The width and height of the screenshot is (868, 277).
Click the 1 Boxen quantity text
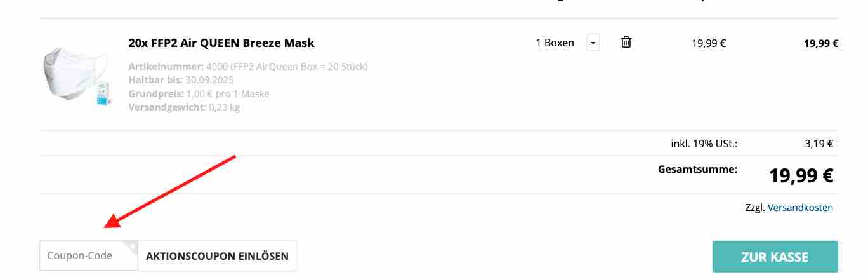(555, 43)
